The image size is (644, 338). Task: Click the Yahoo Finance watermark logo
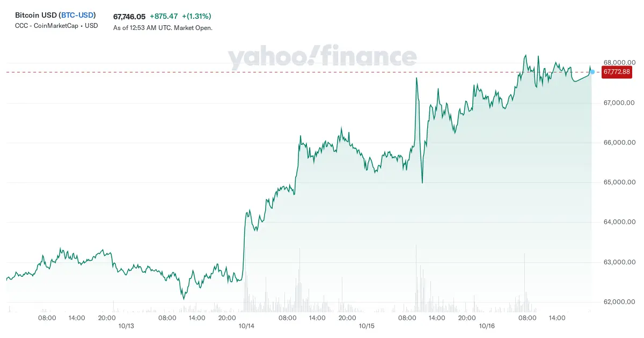(322, 57)
